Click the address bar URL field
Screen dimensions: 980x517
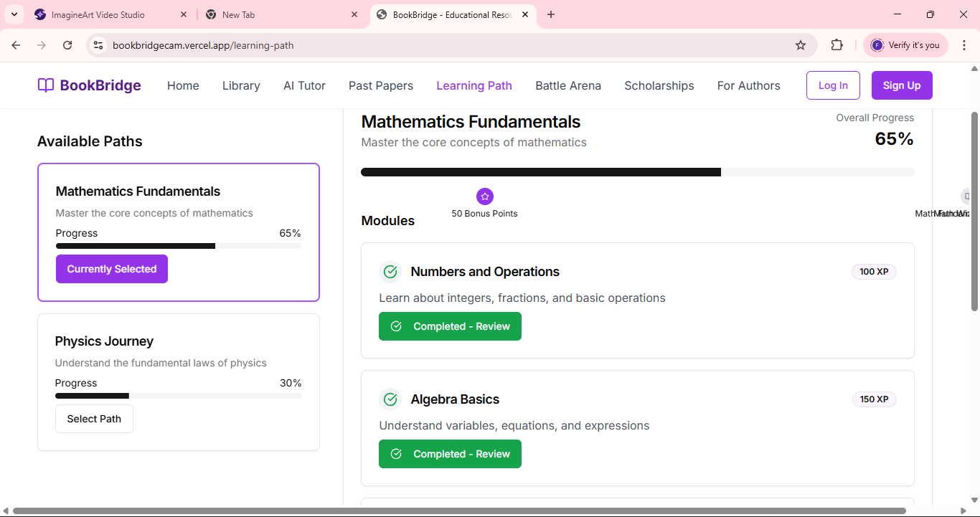(x=430, y=45)
